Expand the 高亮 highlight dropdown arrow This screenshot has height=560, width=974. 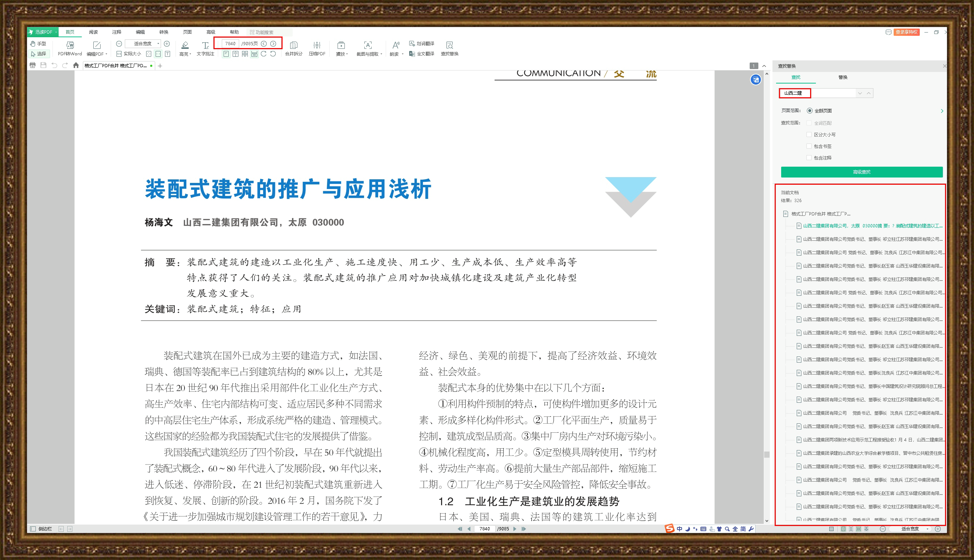(x=190, y=54)
